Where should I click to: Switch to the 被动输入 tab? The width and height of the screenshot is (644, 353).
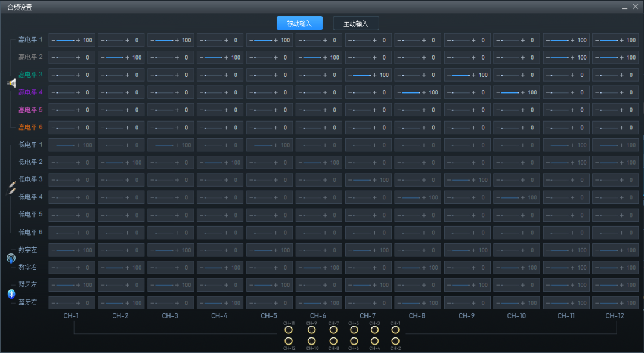click(x=299, y=23)
